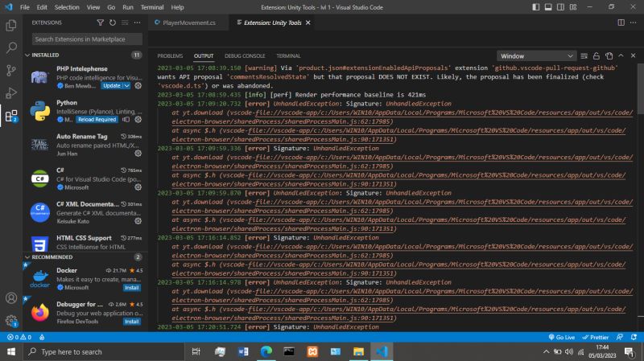Image resolution: width=644 pixels, height=361 pixels.
Task: Switch to PlayerMovement.cs tab
Action: 188,23
